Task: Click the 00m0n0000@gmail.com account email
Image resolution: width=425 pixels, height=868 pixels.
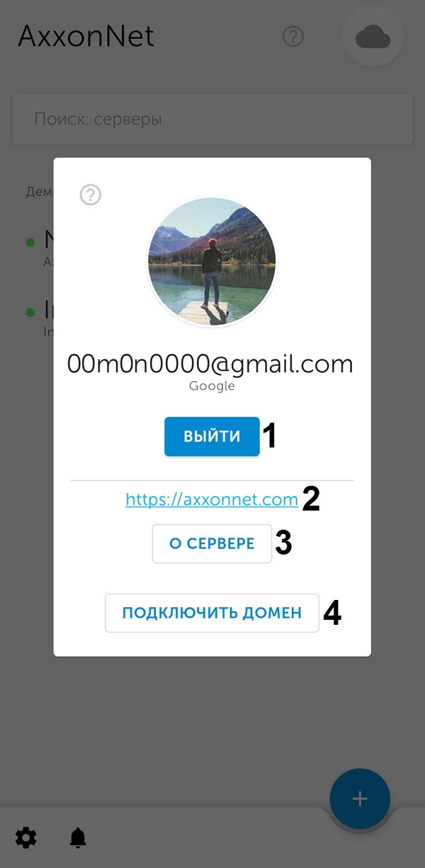Action: [210, 364]
